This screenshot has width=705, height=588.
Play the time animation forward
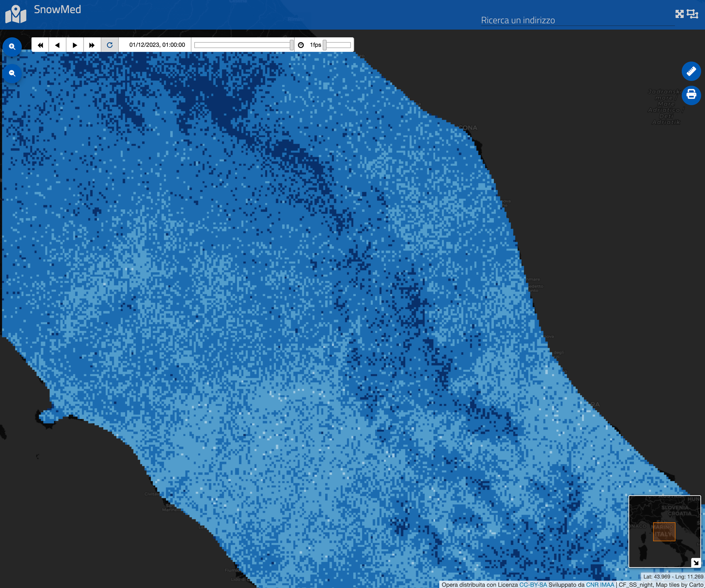[75, 45]
